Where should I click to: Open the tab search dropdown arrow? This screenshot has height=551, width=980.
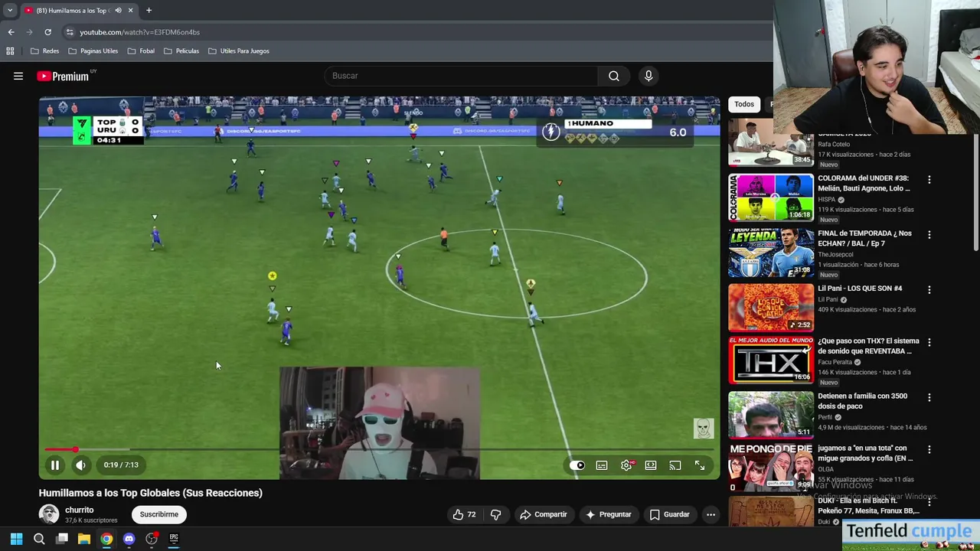click(10, 11)
